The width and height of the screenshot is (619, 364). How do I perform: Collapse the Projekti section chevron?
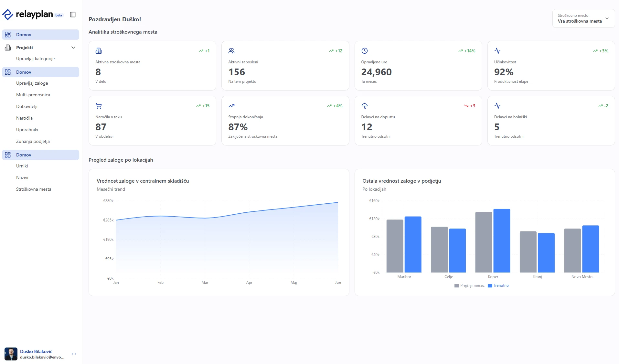click(x=73, y=48)
